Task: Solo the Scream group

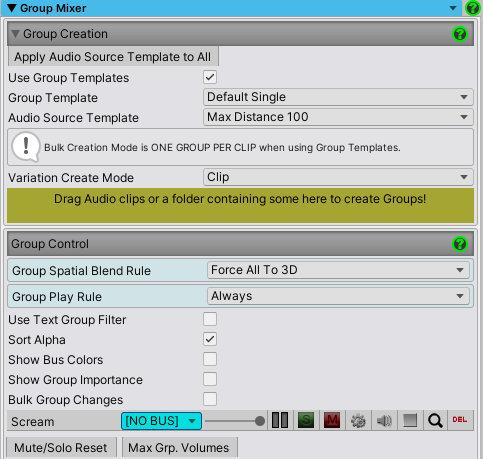Action: pyautogui.click(x=306, y=421)
